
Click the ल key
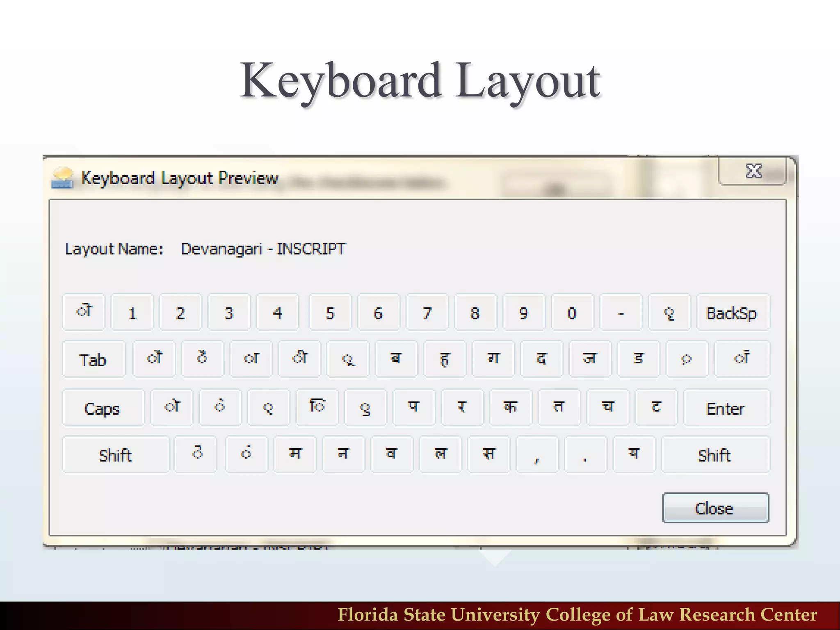pyautogui.click(x=440, y=455)
